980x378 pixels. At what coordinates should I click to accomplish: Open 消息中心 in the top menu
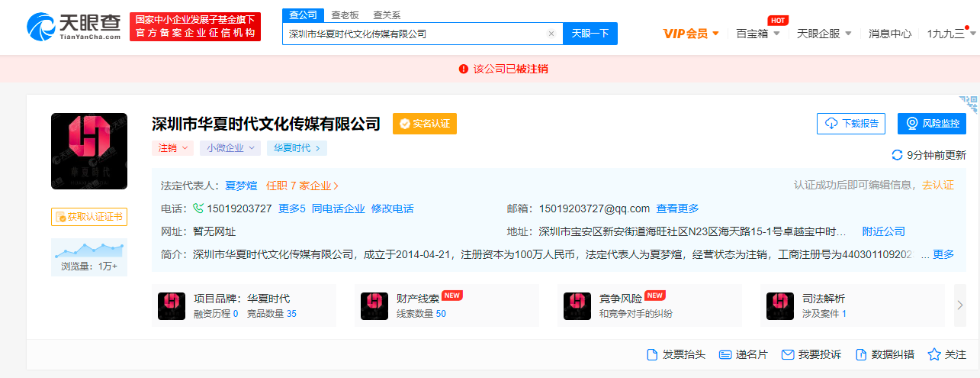[889, 34]
